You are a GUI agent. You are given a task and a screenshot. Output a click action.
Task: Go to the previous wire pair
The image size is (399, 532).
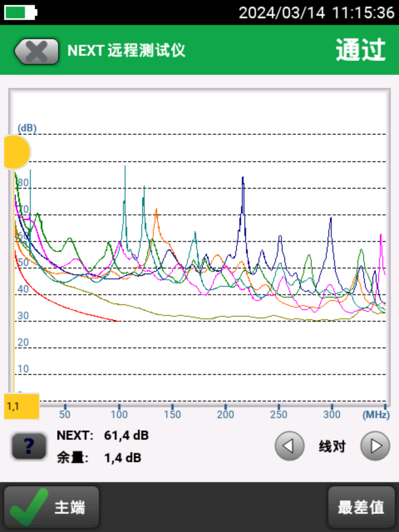pyautogui.click(x=289, y=446)
